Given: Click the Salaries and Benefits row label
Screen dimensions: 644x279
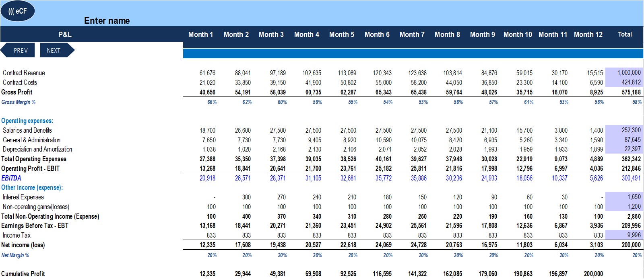Looking at the screenshot, I should click(x=27, y=130).
